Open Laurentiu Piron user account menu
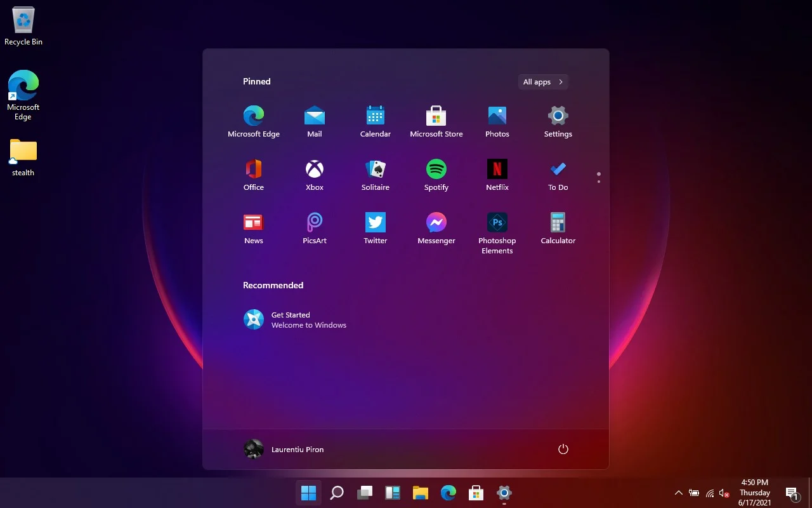Viewport: 812px width, 508px height. (x=284, y=449)
